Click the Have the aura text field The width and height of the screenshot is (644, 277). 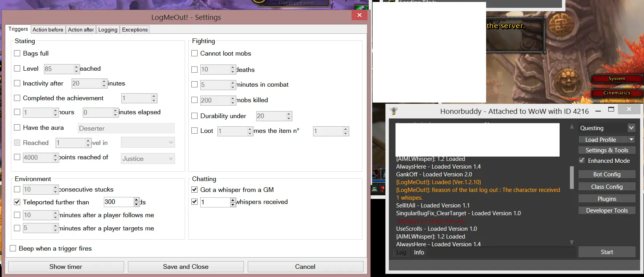tap(126, 128)
